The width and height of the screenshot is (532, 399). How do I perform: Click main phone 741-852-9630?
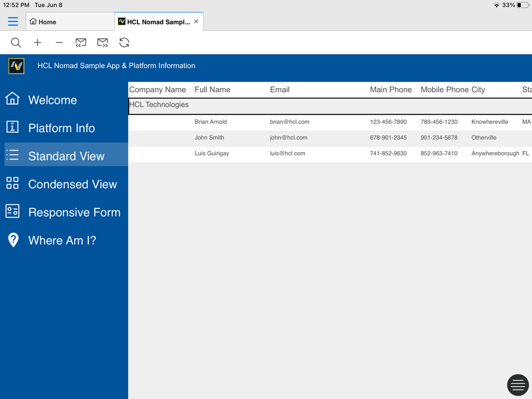pos(388,153)
